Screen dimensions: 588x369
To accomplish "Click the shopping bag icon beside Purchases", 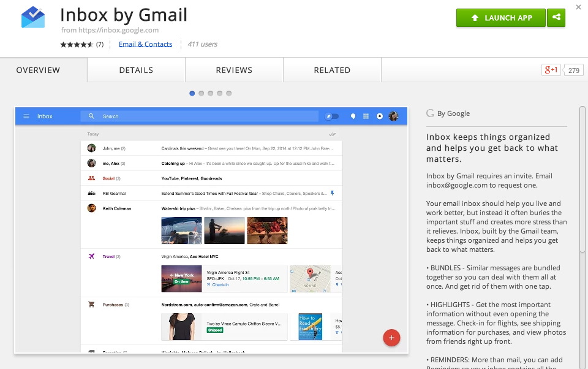I will click(91, 303).
